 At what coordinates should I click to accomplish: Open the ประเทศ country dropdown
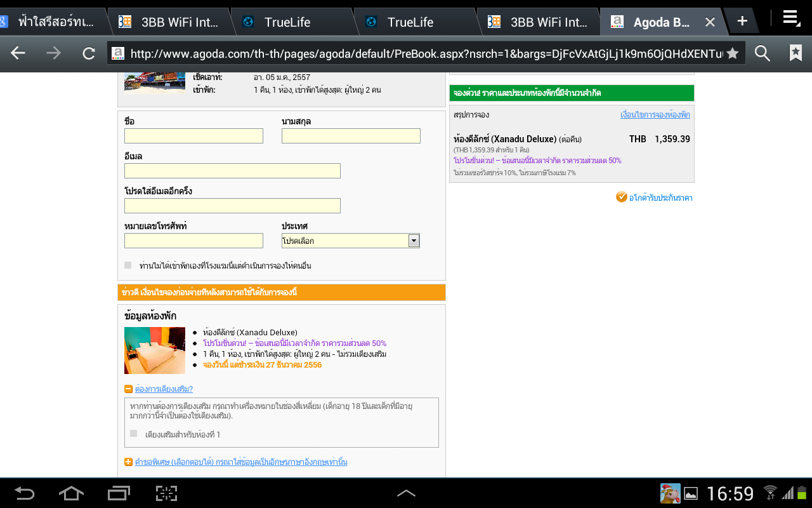[x=351, y=241]
